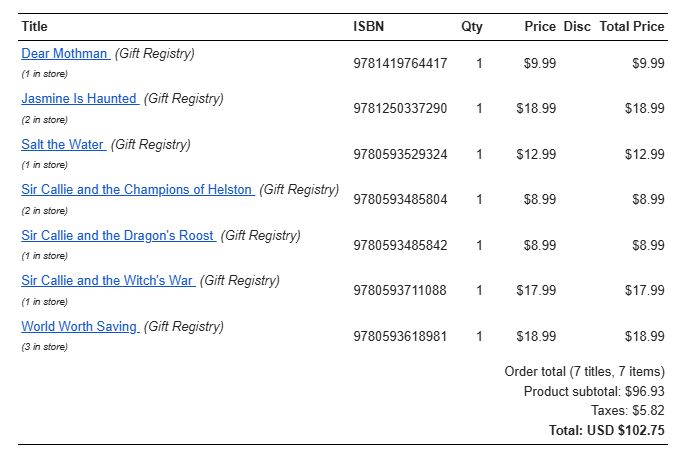Screen dimensions: 698x454
Task: Click the ISBN column header
Action: 369,27
